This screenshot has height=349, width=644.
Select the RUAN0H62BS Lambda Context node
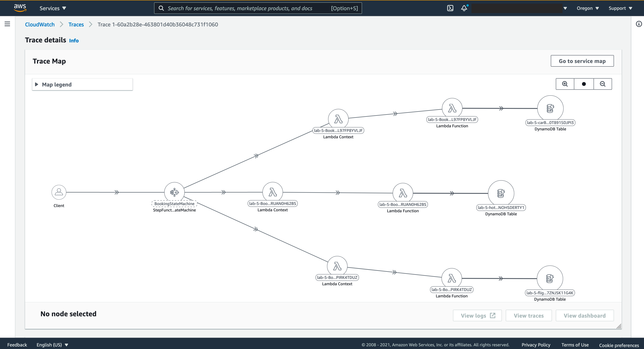(273, 192)
